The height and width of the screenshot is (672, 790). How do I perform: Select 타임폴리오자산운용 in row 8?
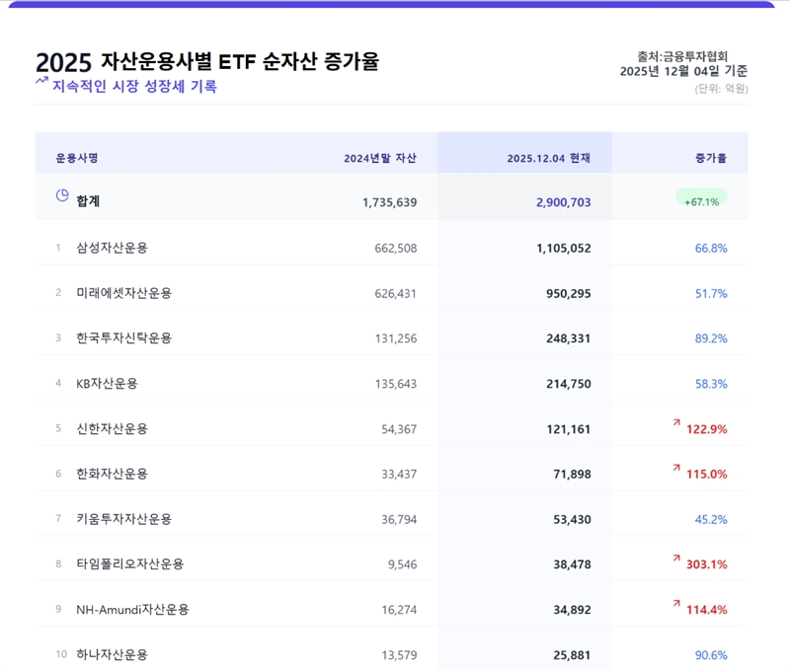129,563
